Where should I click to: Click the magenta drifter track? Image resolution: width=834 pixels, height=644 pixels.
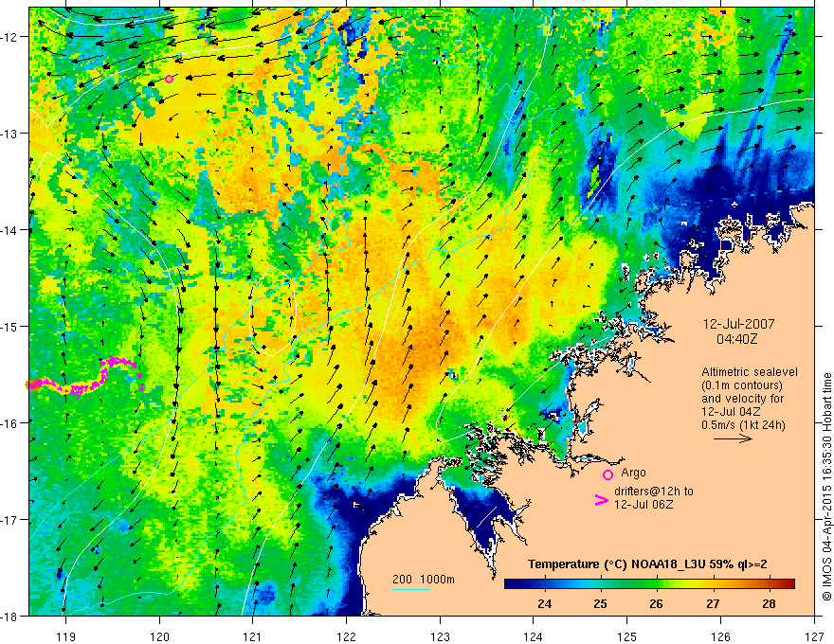pos(85,376)
